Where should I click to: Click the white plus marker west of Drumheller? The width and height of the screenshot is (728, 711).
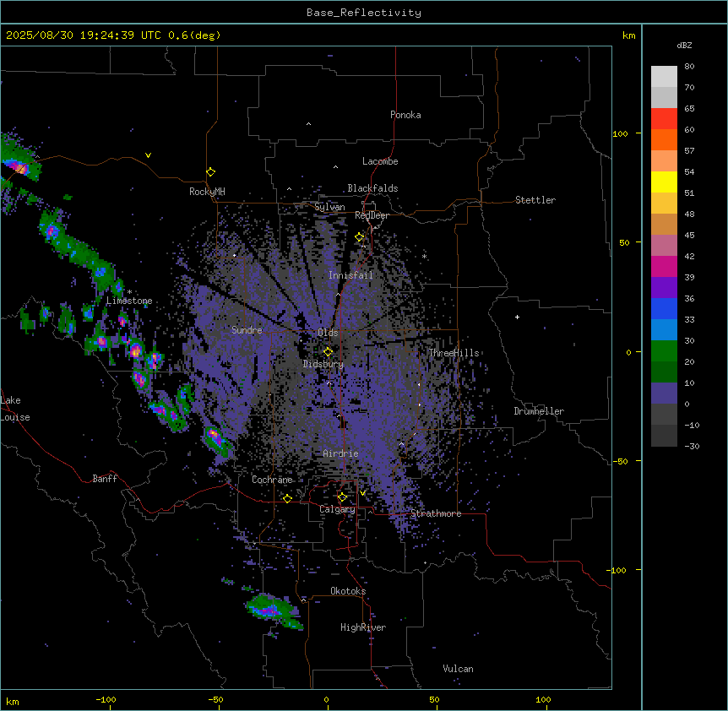[x=517, y=317]
